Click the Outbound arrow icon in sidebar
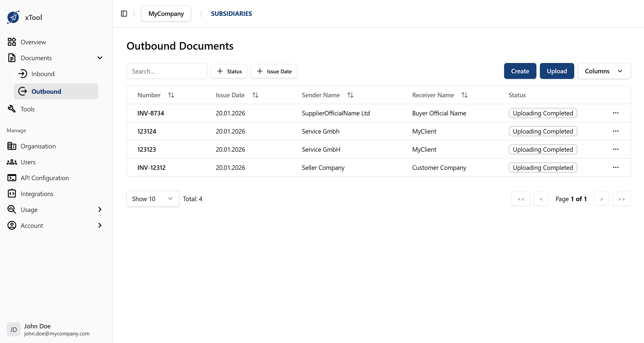644x343 pixels. 22,91
